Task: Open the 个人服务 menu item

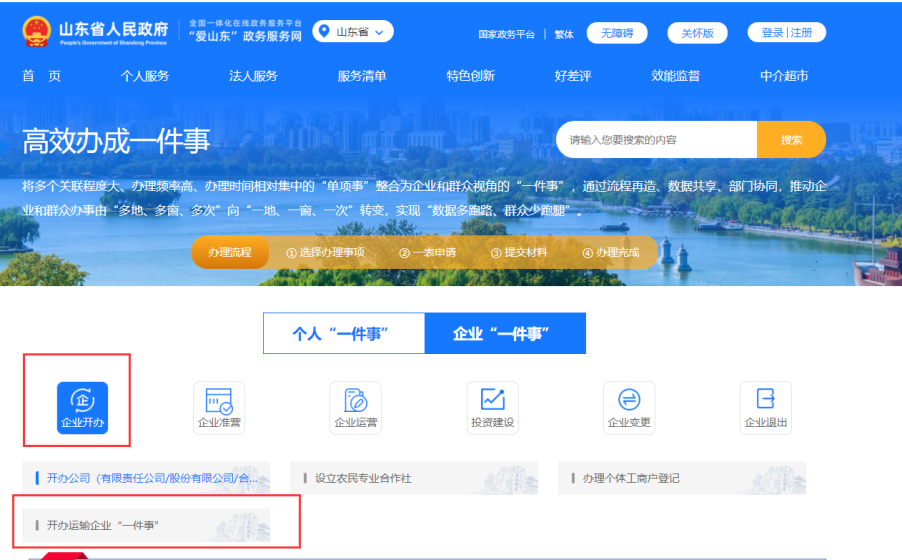Action: coord(145,76)
